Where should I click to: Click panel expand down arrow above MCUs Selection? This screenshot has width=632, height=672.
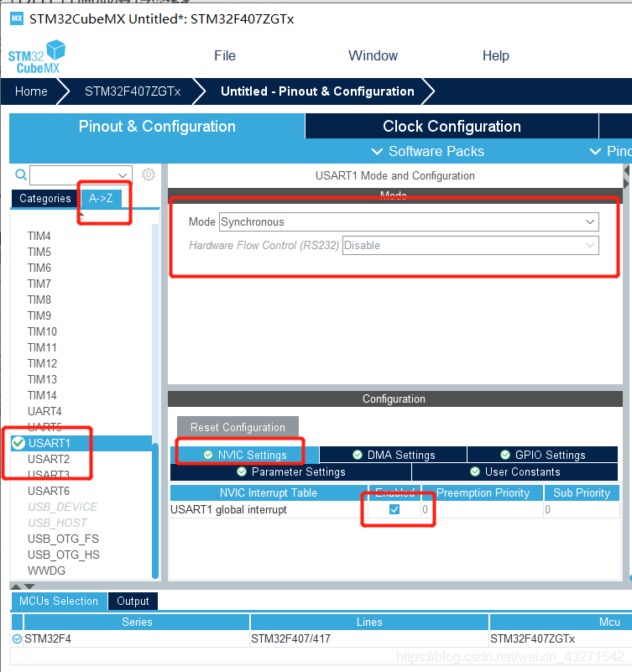click(x=29, y=586)
